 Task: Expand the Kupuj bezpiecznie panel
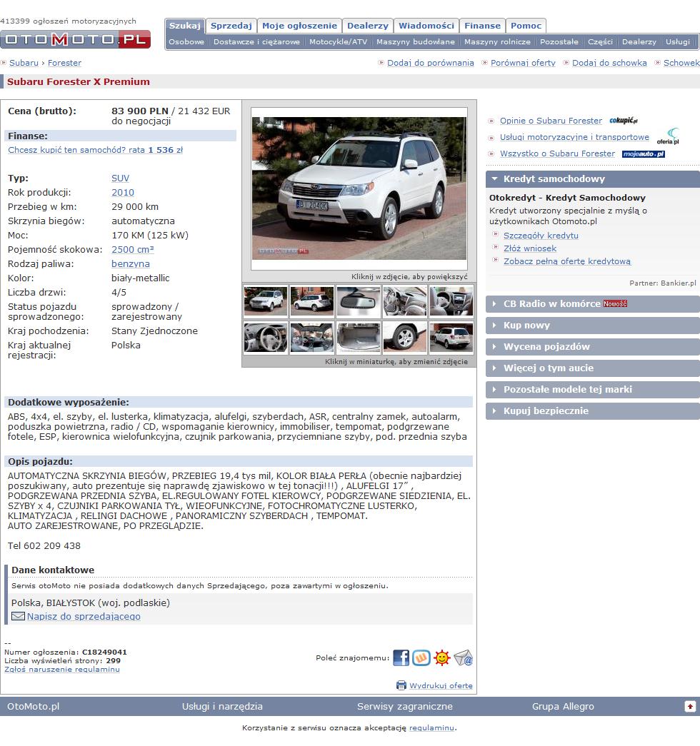pos(592,411)
